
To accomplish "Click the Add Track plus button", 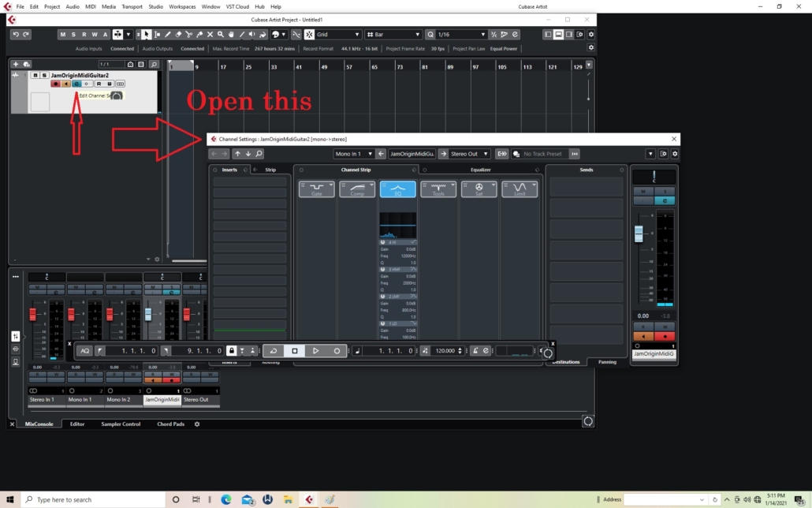I will point(16,64).
